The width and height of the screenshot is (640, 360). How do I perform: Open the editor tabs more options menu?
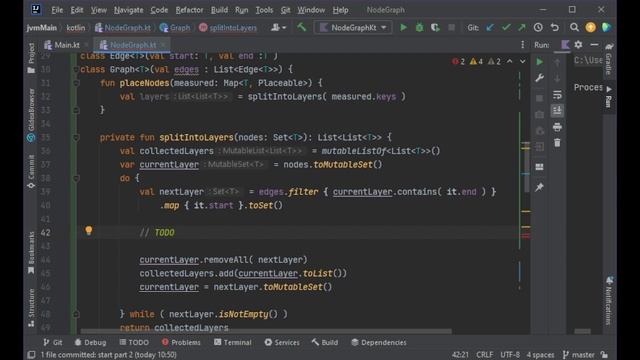(x=522, y=45)
